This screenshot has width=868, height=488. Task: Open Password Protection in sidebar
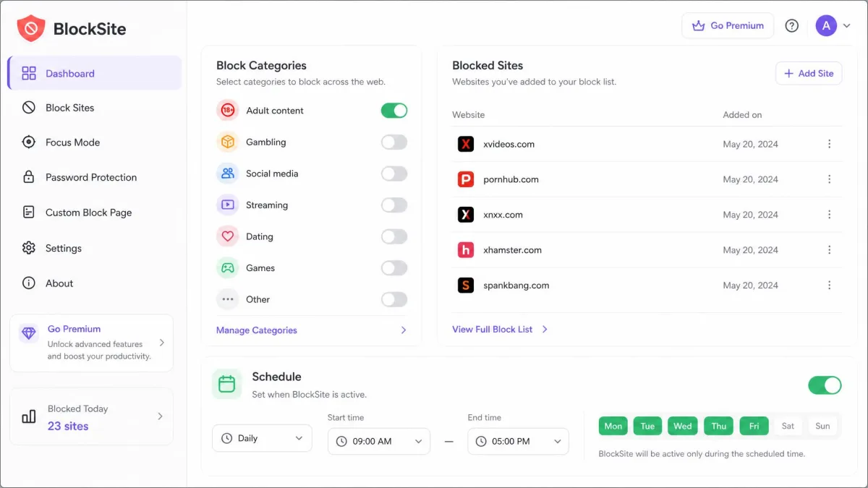coord(95,176)
